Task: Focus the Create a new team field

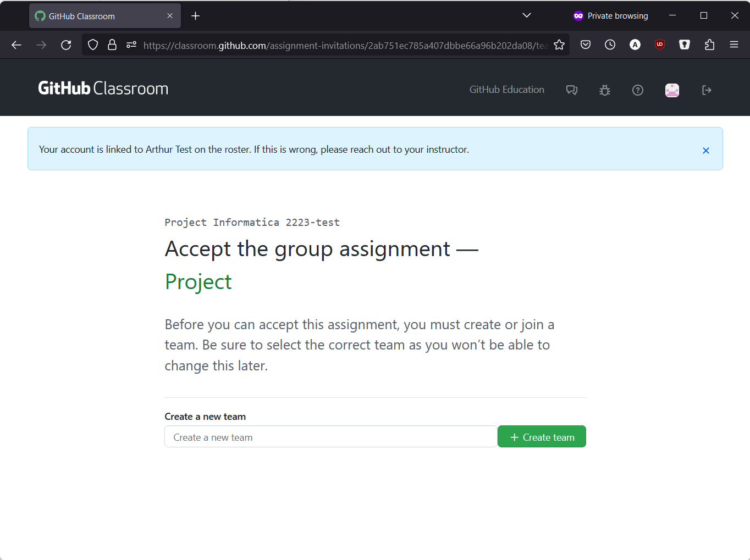Action: coord(330,437)
